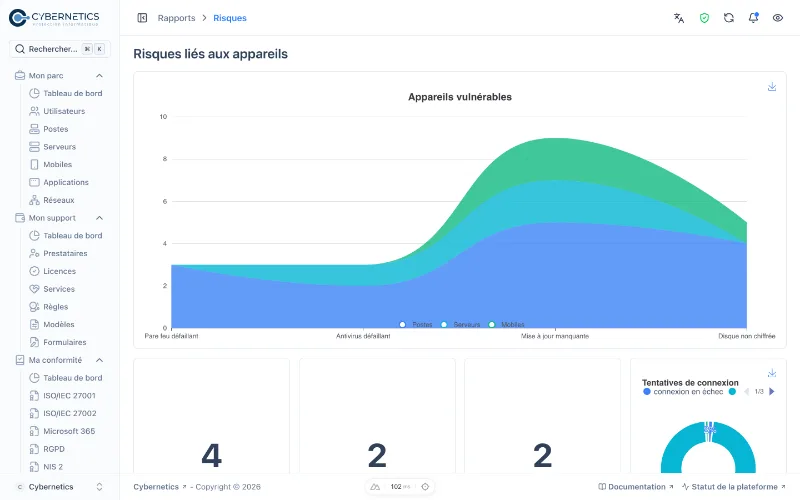800x500 pixels.
Task: Toggle the Serveurs legend series
Action: tap(461, 324)
